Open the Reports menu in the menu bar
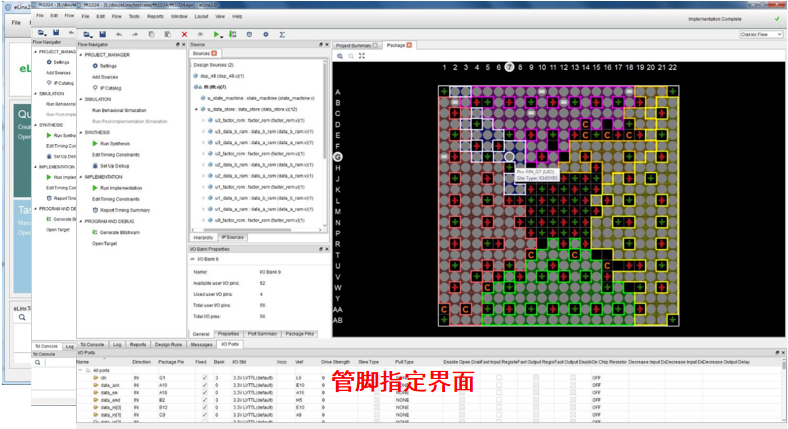 tap(155, 17)
